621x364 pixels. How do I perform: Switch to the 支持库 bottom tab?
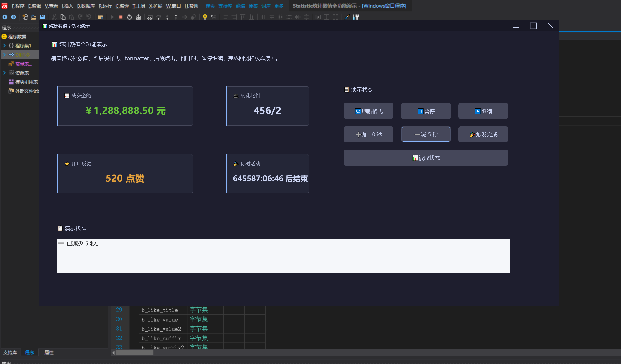[10, 352]
